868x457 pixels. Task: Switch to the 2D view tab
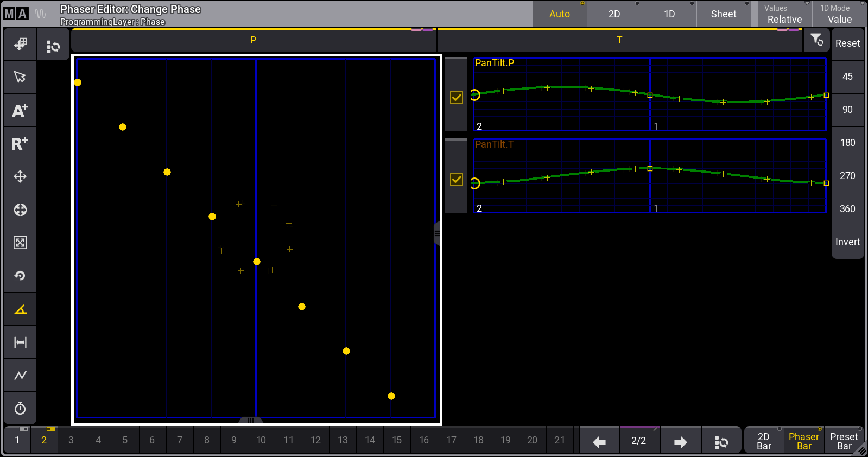(x=614, y=14)
